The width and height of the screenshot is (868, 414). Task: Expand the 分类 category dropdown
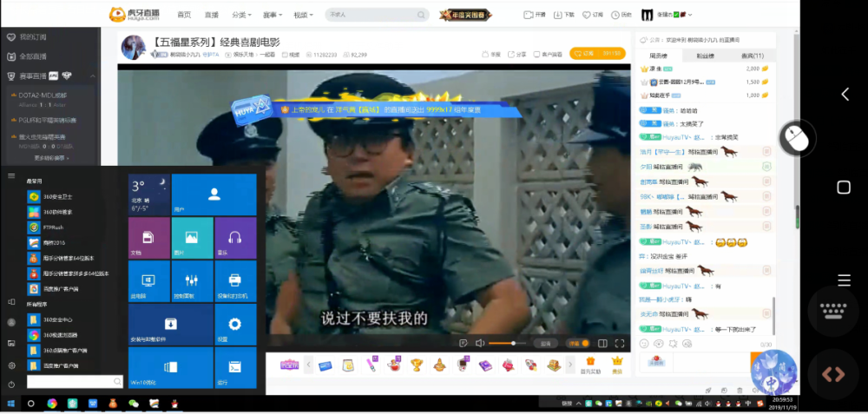[x=241, y=15]
